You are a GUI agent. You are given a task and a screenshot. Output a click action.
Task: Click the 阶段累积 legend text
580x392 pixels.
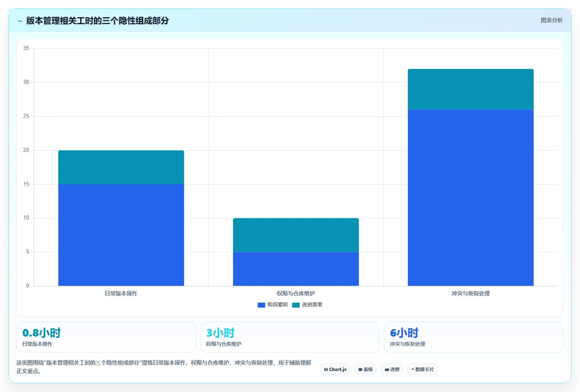[x=278, y=305]
